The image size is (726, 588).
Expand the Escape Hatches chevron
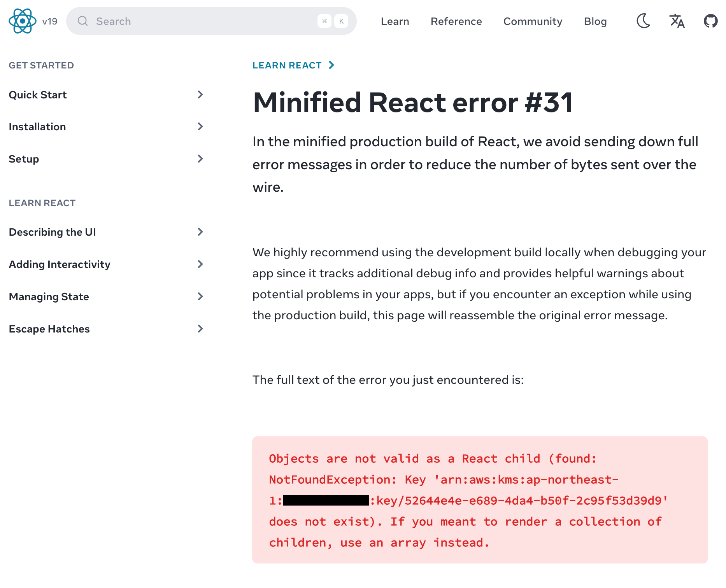[200, 329]
